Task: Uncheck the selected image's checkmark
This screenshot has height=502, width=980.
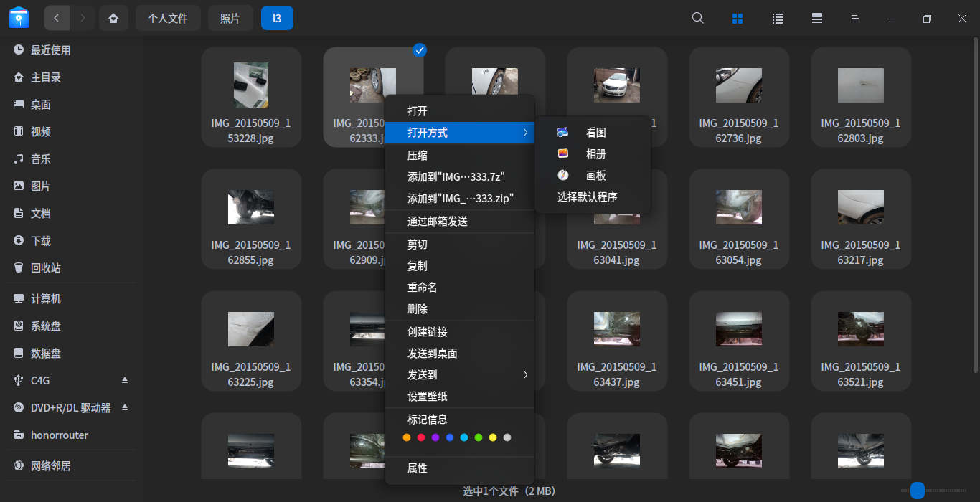Action: [x=420, y=50]
